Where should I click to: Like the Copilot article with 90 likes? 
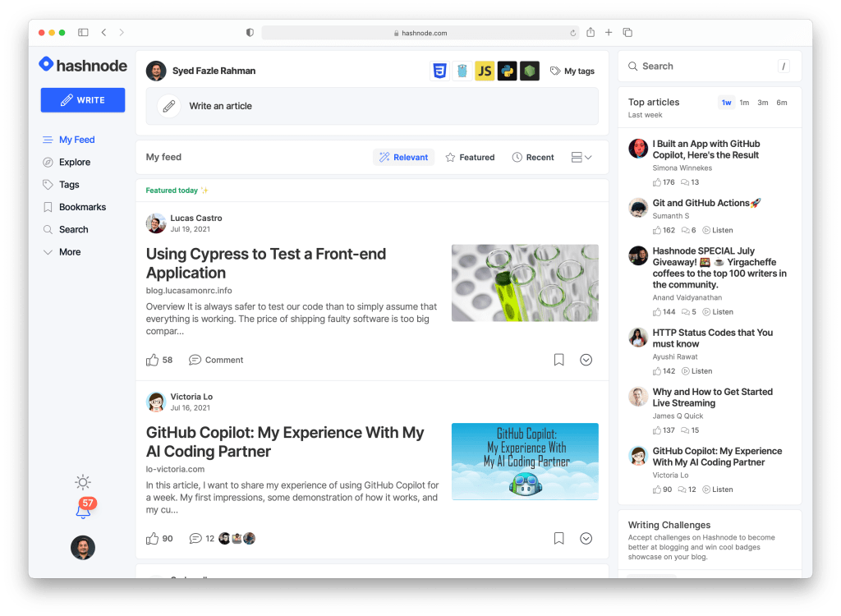pos(159,539)
